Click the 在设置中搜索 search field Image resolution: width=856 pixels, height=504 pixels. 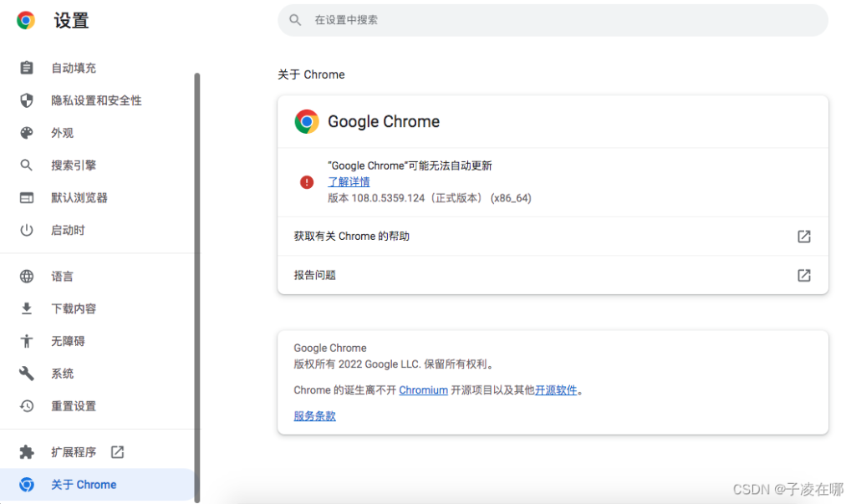[x=553, y=20]
